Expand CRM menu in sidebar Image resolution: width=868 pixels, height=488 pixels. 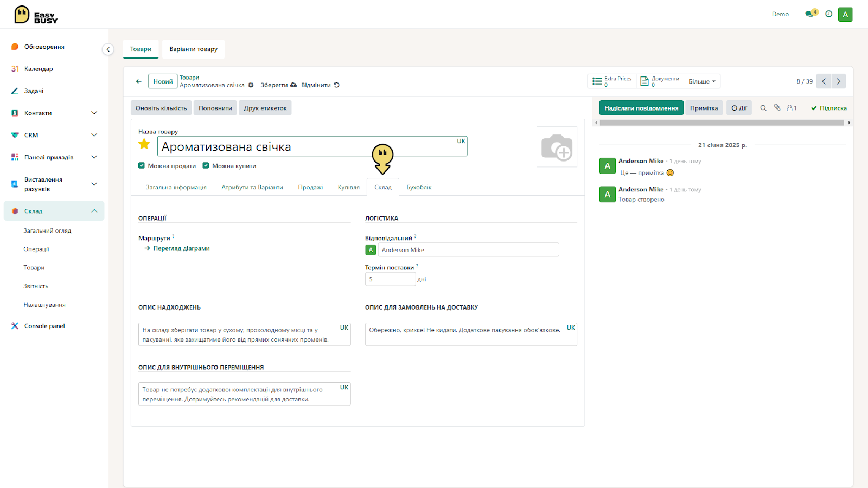94,135
